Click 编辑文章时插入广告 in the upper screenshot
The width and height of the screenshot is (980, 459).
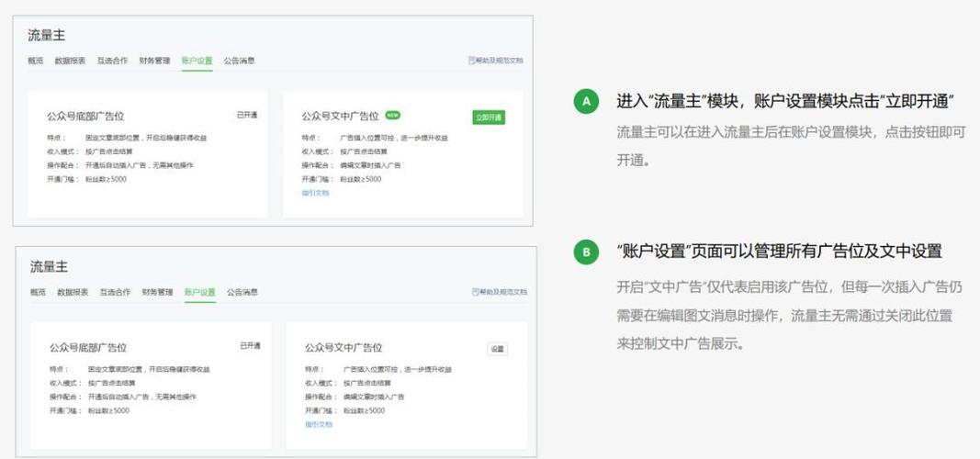(371, 165)
